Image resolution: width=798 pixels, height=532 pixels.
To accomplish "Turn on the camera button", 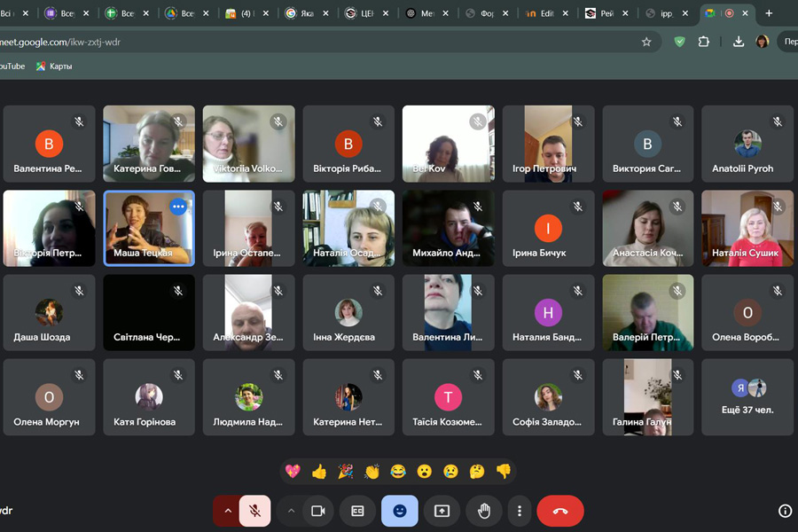I will pyautogui.click(x=318, y=511).
